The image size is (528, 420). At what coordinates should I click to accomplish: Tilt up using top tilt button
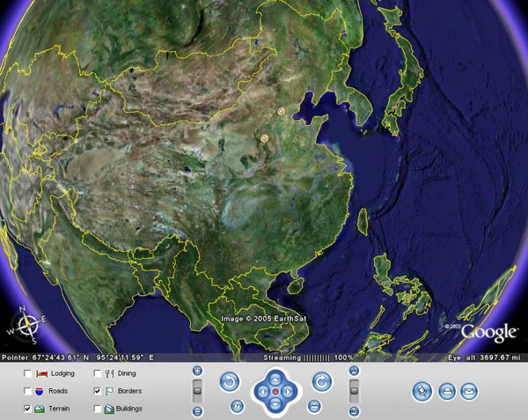(354, 372)
